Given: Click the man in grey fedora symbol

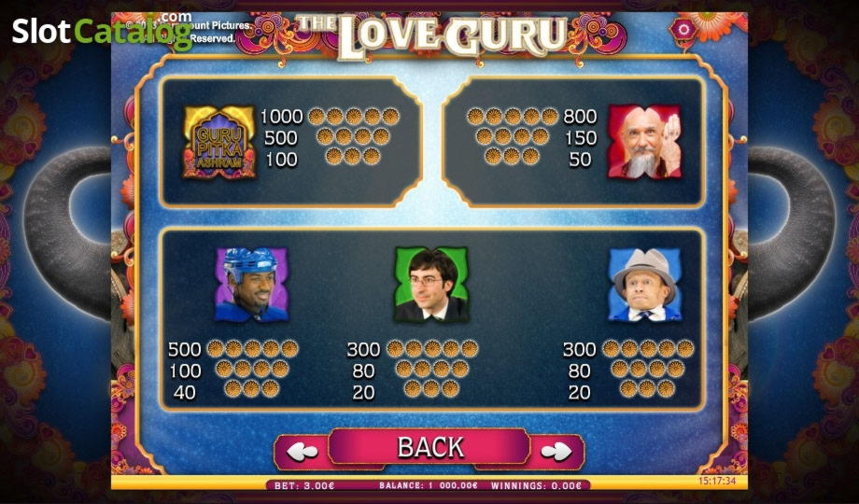Looking at the screenshot, I should (x=645, y=285).
